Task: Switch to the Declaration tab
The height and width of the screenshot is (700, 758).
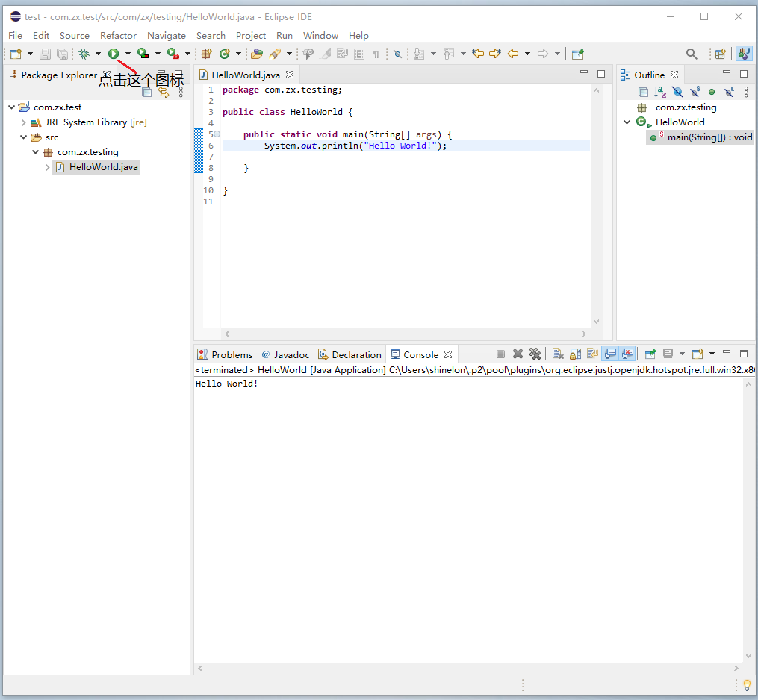Action: (350, 354)
